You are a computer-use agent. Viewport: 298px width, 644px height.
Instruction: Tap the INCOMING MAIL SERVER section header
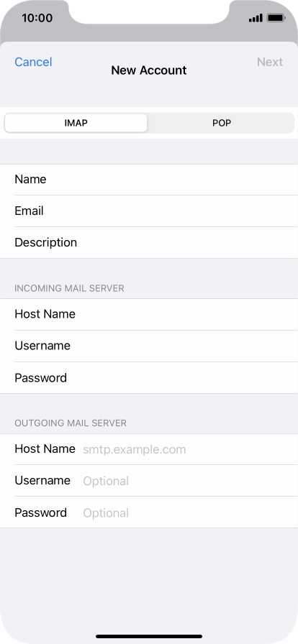pos(69,288)
